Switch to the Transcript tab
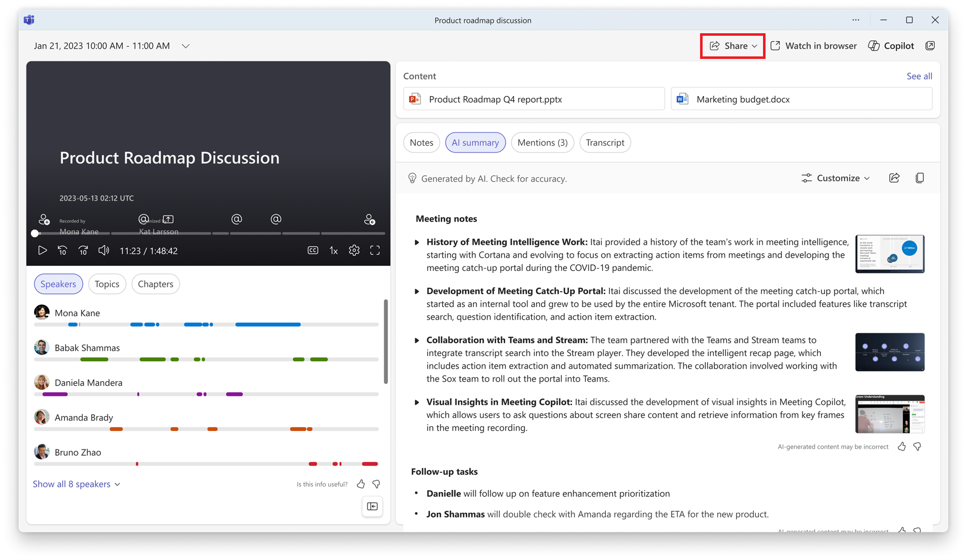Viewport: 967px width, 560px height. point(605,143)
